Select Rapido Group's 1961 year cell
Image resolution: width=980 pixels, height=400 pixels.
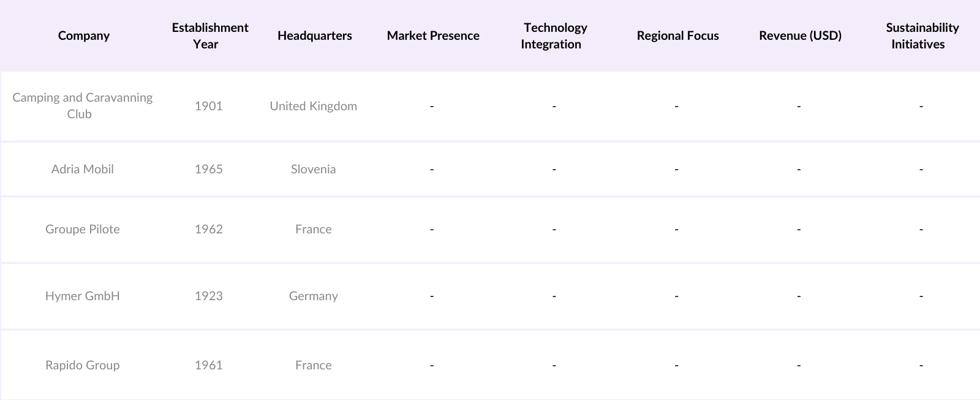click(x=208, y=365)
